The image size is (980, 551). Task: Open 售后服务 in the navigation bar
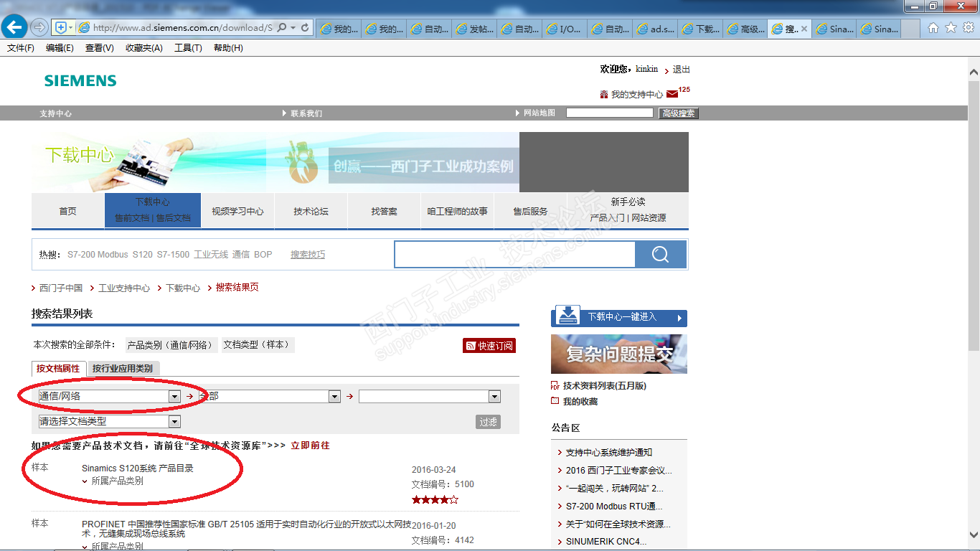click(530, 211)
